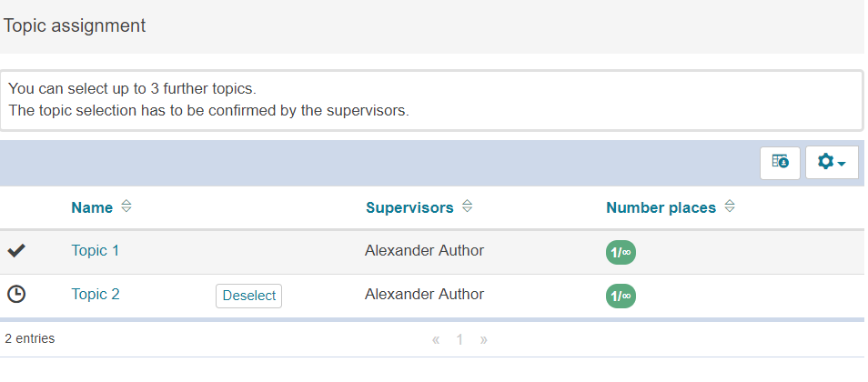The image size is (868, 382).
Task: Click the checkmark icon beside Topic 1
Action: coord(16,251)
